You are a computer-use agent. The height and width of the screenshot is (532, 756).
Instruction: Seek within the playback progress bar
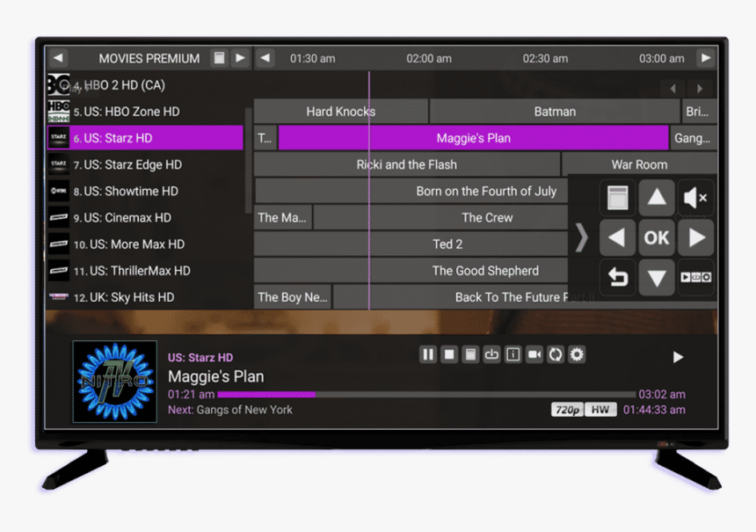(426, 395)
